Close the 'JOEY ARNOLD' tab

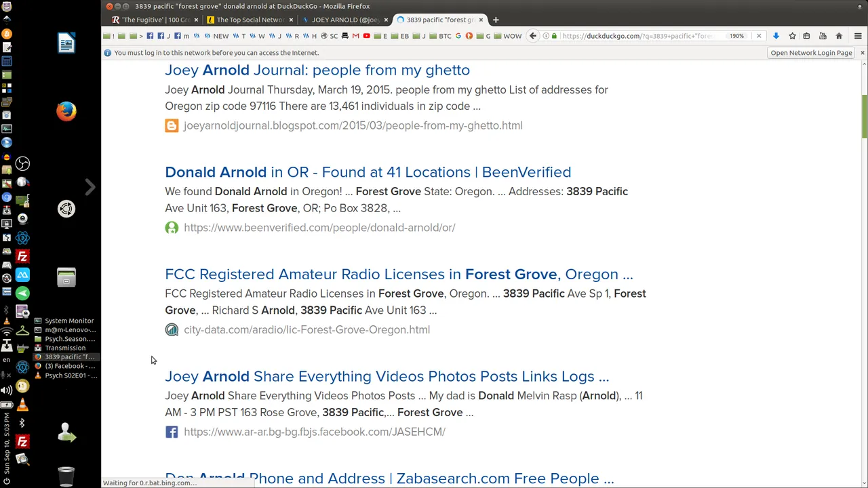(x=386, y=20)
